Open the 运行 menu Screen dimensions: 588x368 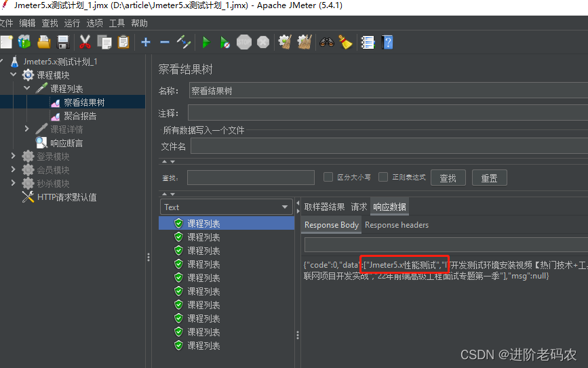(x=72, y=23)
